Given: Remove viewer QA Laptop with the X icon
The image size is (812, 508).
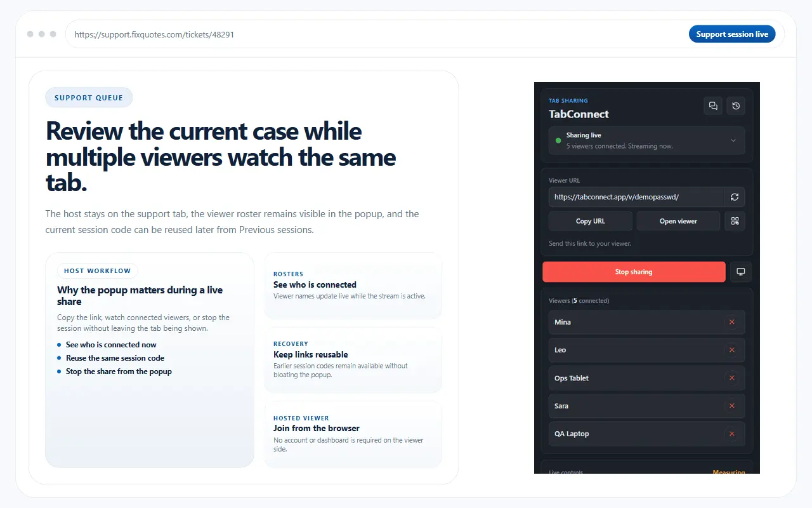Looking at the screenshot, I should 732,434.
